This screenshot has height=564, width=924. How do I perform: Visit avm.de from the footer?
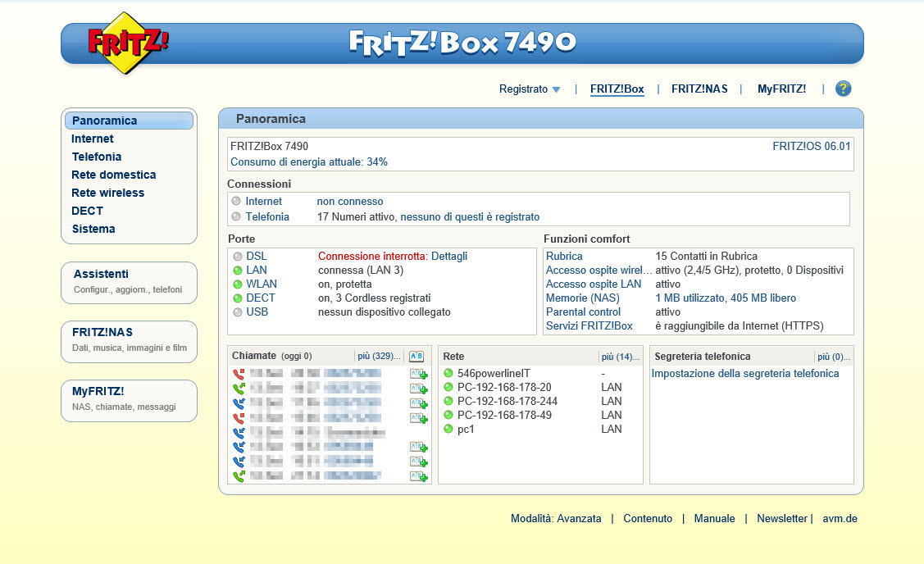point(840,519)
